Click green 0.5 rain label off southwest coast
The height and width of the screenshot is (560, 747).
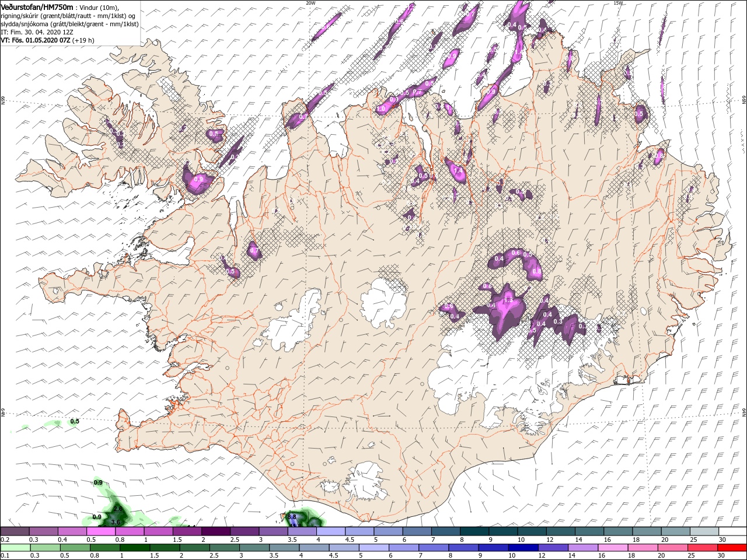point(75,421)
